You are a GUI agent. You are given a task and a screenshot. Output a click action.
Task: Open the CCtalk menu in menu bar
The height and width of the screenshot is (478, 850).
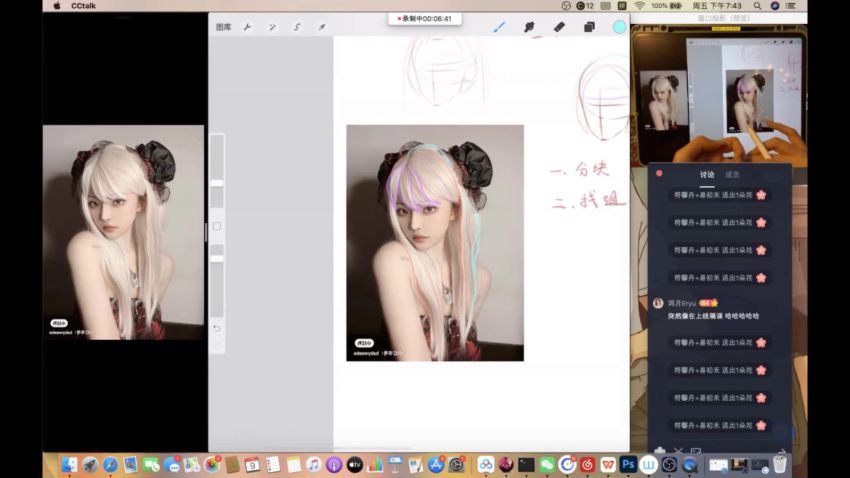82,6
